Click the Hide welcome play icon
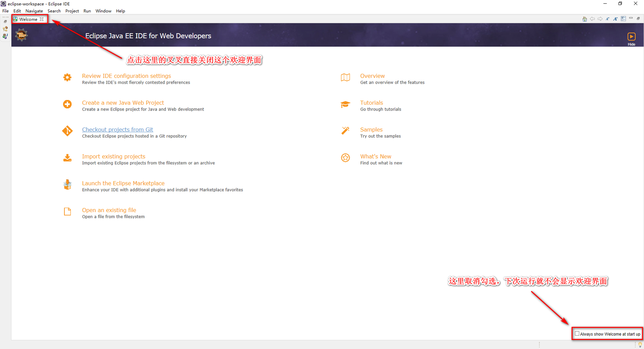 (631, 36)
